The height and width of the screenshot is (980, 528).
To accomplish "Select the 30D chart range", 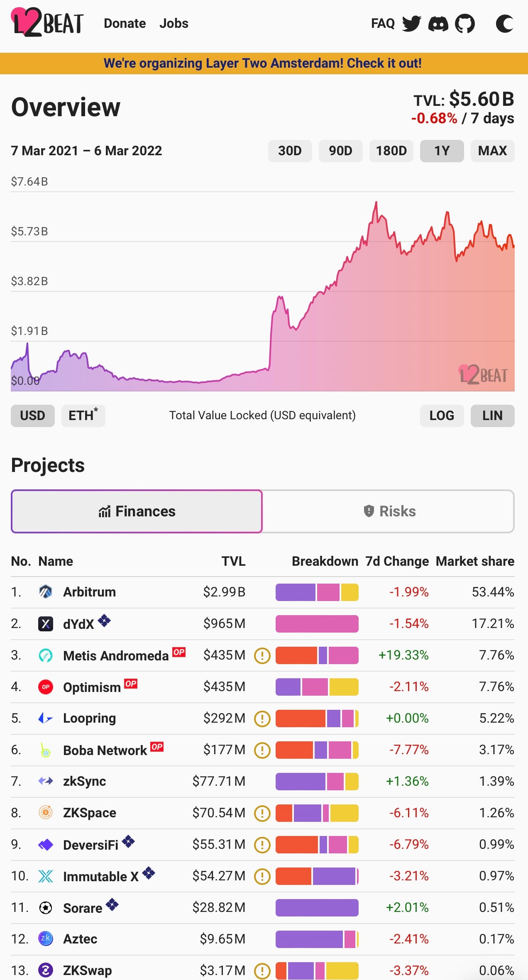I will [x=290, y=151].
